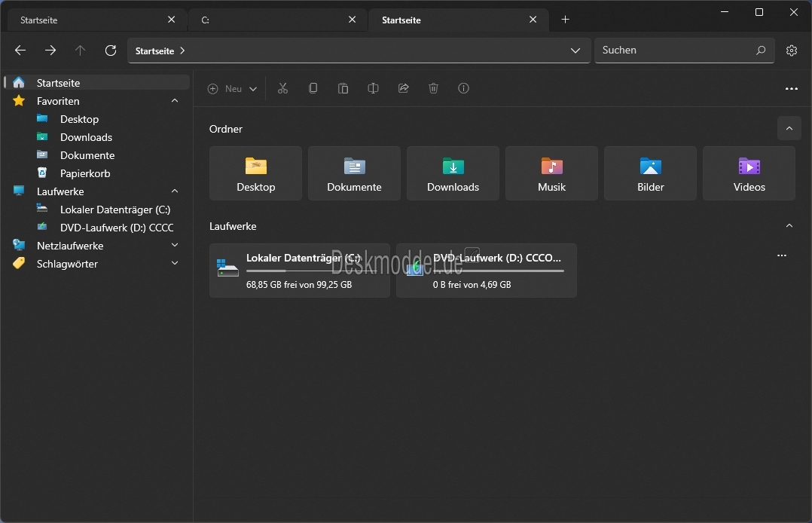
Task: Expand the Schlagwörter sidebar section
Action: click(175, 263)
